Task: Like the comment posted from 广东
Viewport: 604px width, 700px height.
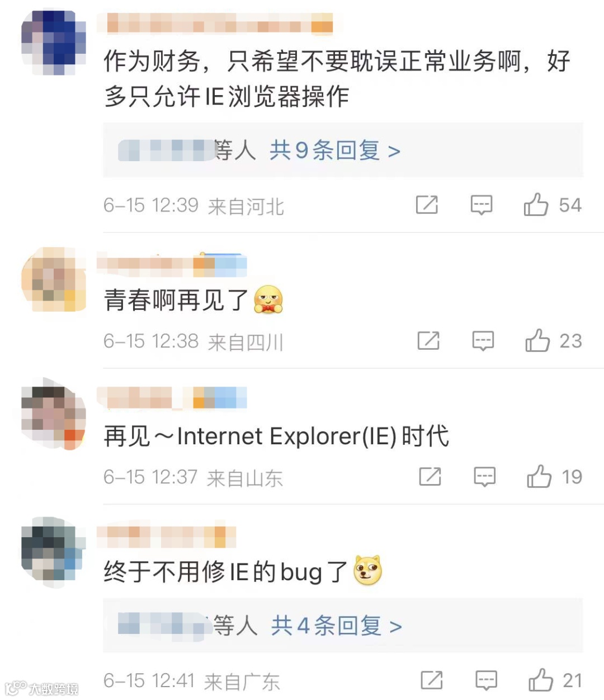Action: point(541,680)
